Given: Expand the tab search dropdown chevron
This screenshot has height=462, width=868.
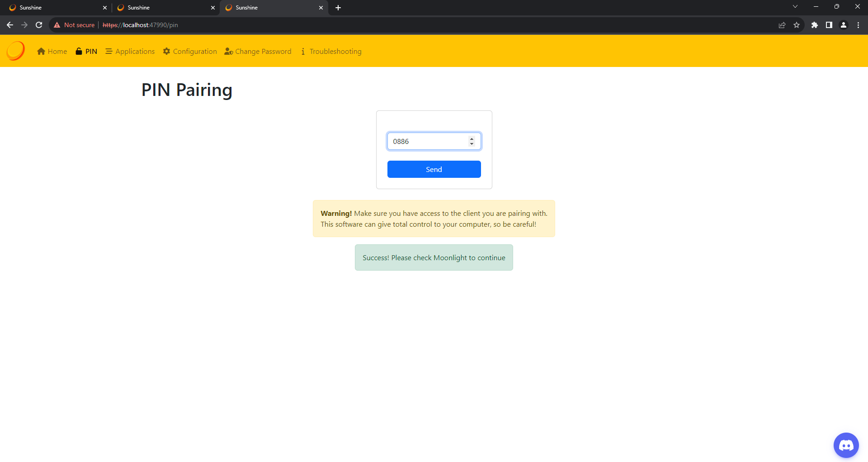Looking at the screenshot, I should coord(795,7).
